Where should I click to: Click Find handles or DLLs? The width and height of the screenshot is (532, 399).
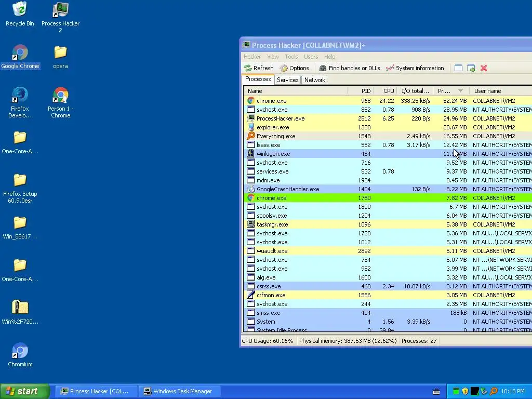point(350,68)
